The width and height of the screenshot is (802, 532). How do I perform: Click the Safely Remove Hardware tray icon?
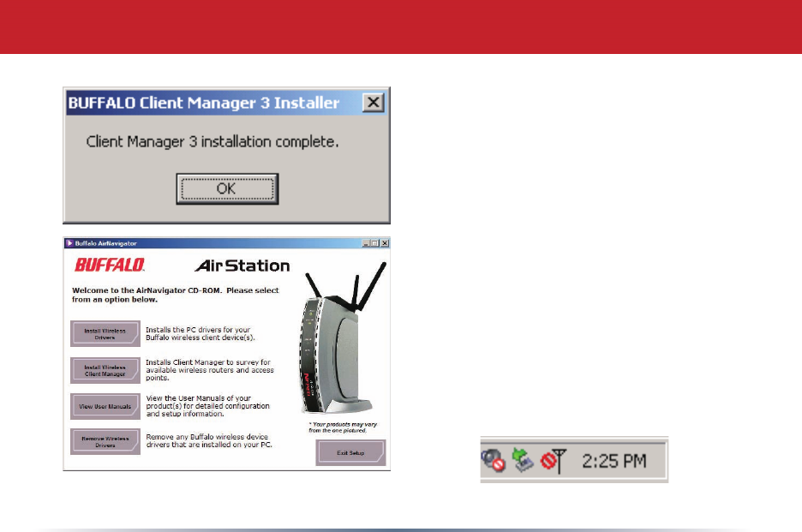[523, 460]
